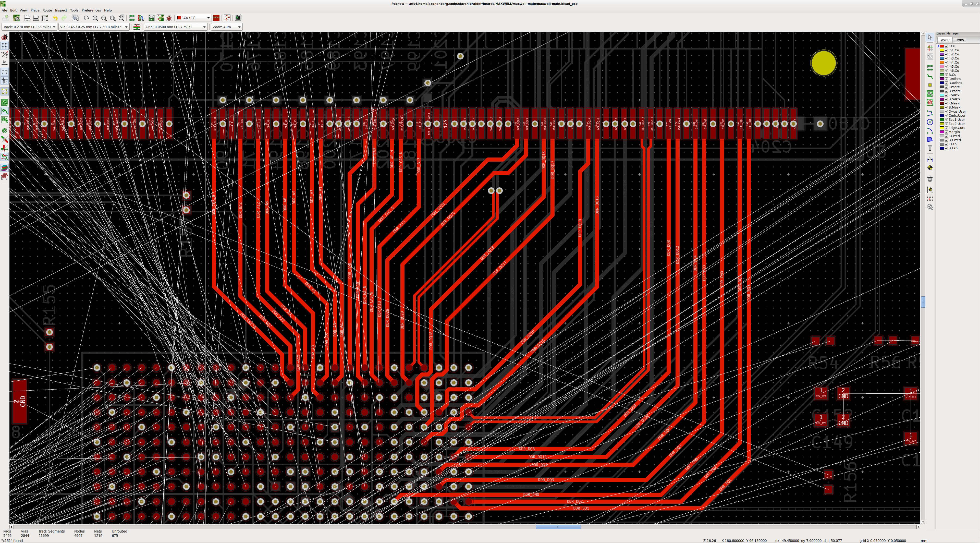
Task: Uncheck the F.SilkS layer checkbox
Action: (946, 95)
